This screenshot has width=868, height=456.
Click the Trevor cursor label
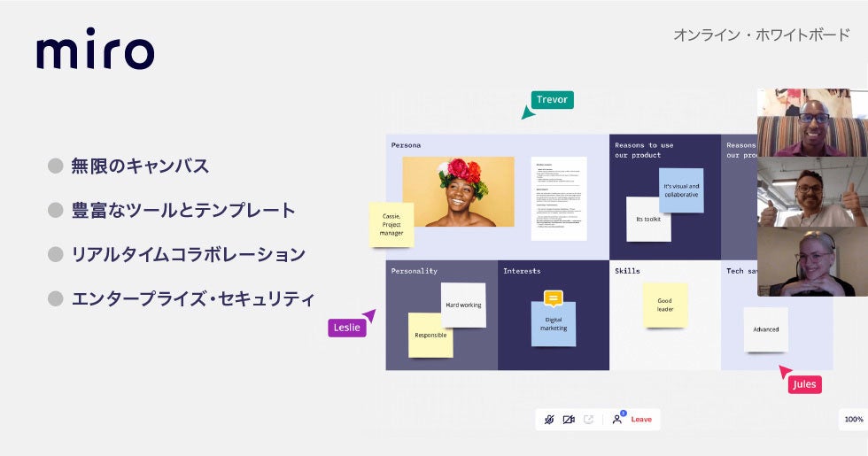point(552,99)
